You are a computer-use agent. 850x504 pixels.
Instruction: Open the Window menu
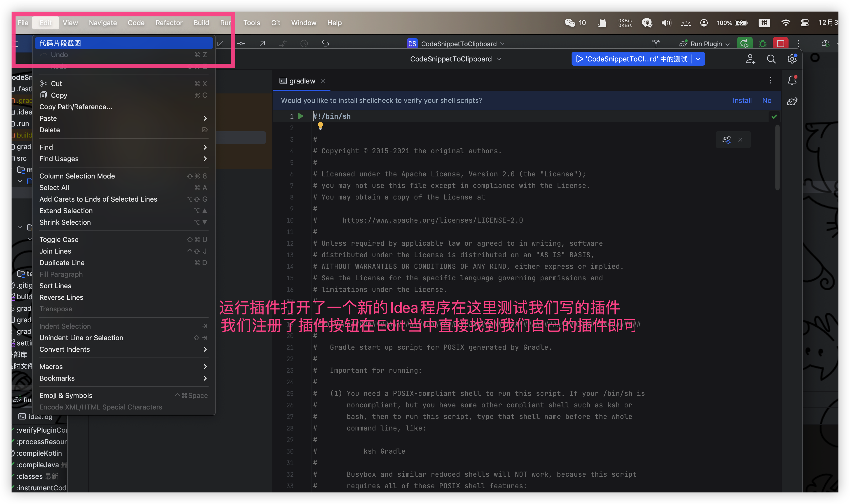tap(303, 23)
